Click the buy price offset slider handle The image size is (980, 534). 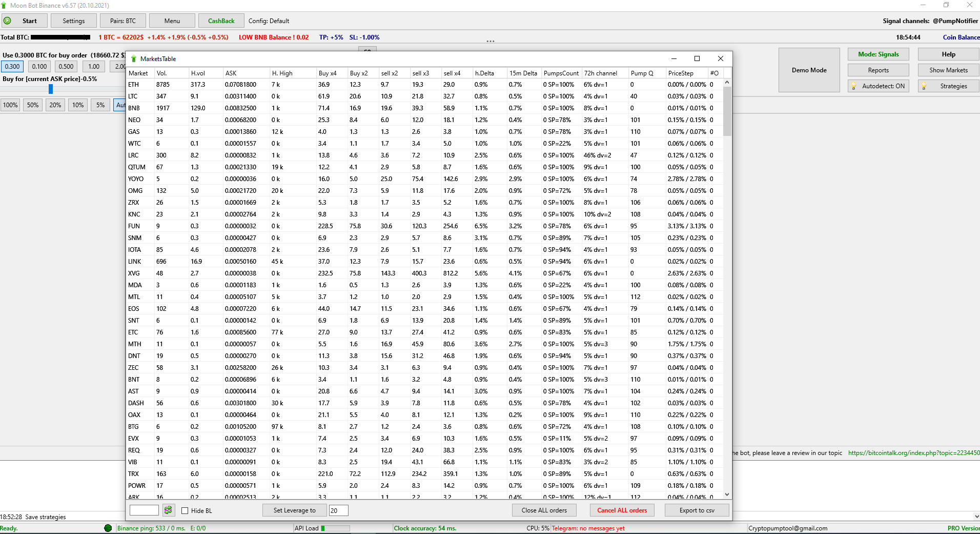51,89
